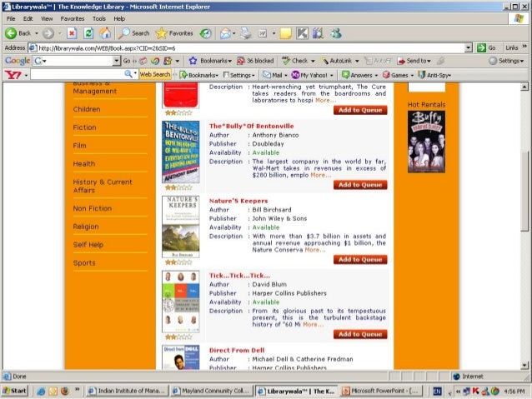
Task: Click the Go button beside address bar
Action: pos(486,47)
